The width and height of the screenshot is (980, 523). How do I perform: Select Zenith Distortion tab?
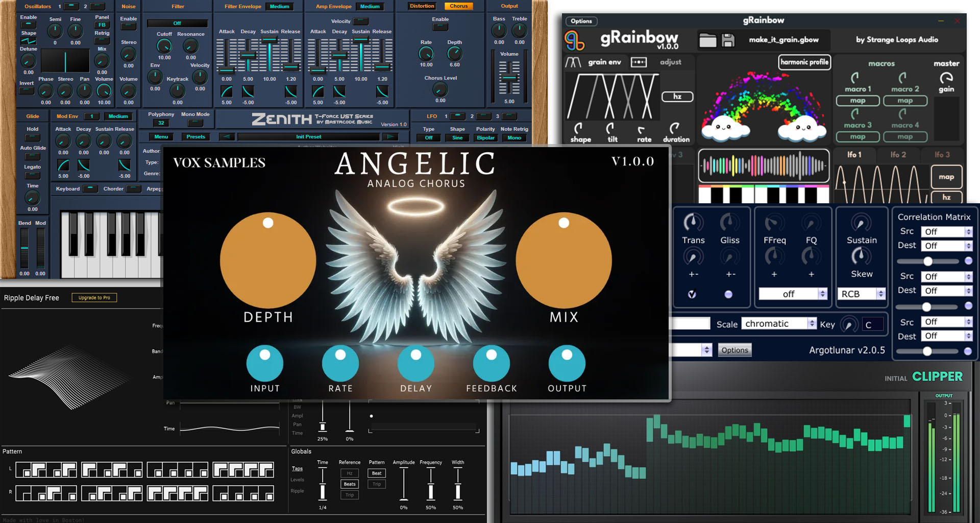[x=422, y=7]
